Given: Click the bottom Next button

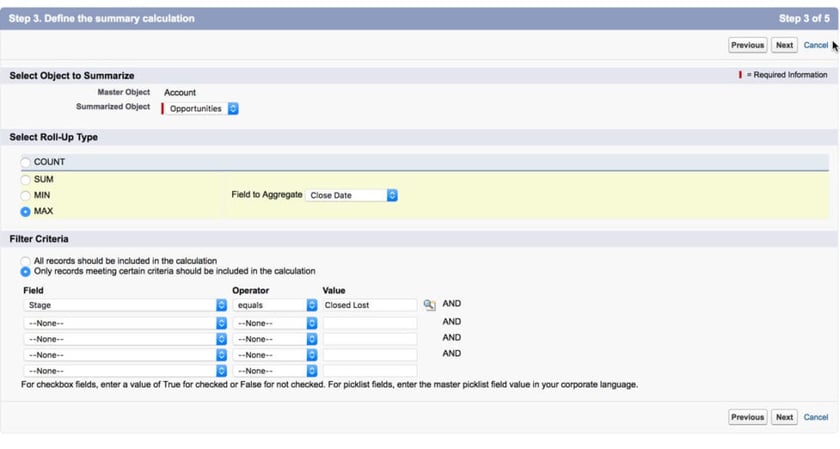Looking at the screenshot, I should click(784, 417).
